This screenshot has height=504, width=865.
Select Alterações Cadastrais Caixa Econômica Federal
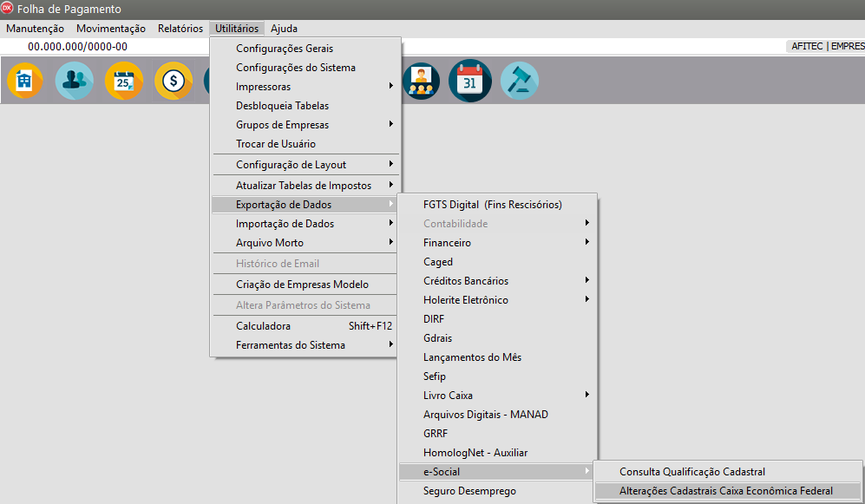tap(725, 491)
